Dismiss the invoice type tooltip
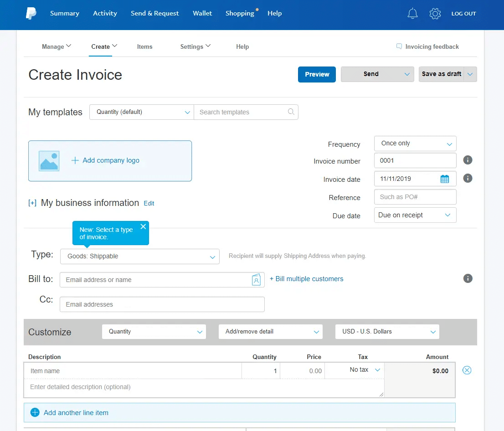Screen dimensions: 504x431 pyautogui.click(x=143, y=226)
